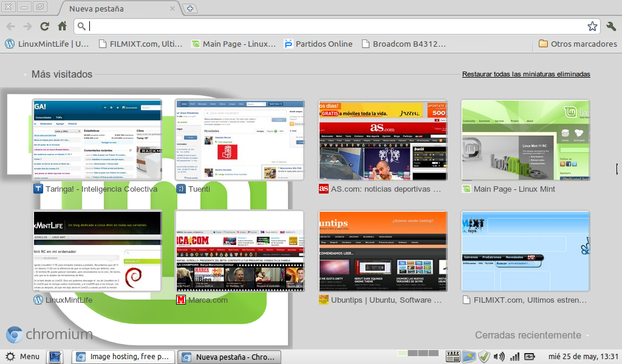Click the AS.com favicon under its thumbnail
Screen dimensions: 622x364
pos(324,189)
